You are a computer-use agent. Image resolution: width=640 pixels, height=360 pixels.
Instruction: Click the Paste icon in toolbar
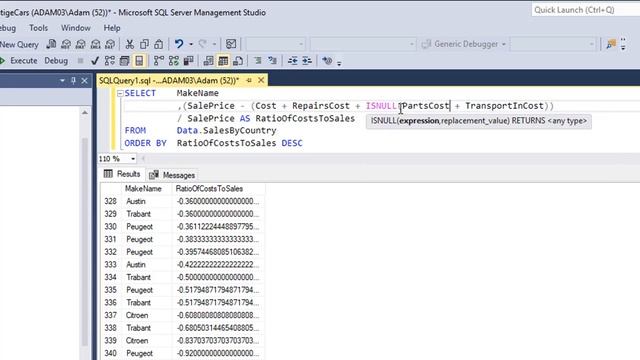[x=159, y=44]
